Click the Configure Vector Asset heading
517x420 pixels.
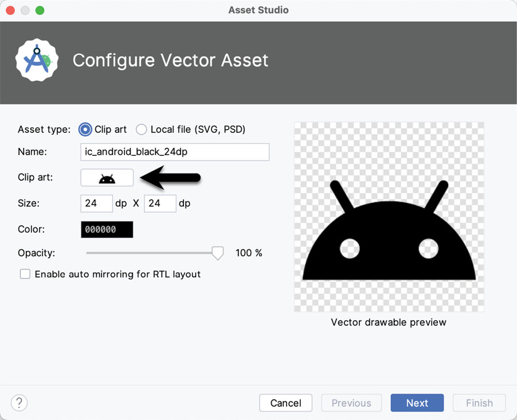point(170,60)
